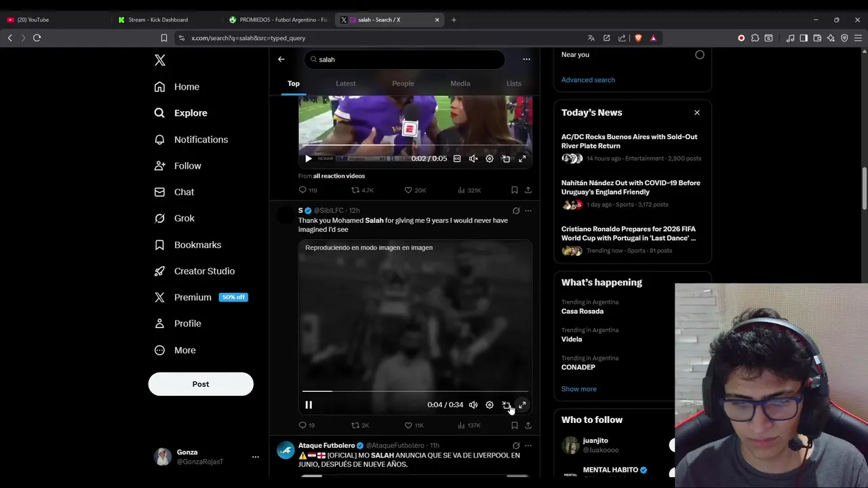
Task: Like the post with 20K likes
Action: pos(415,190)
